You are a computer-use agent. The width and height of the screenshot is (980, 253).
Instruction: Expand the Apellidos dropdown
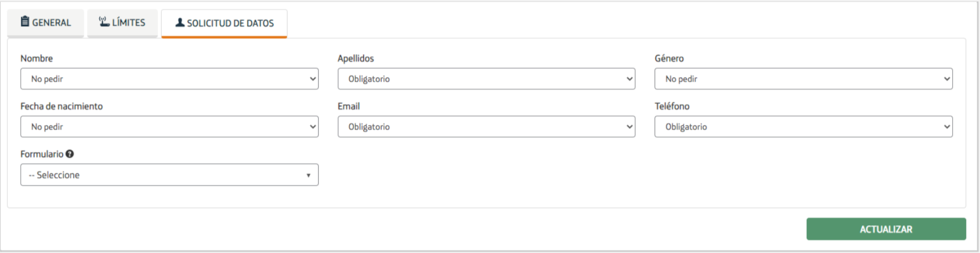click(x=486, y=79)
